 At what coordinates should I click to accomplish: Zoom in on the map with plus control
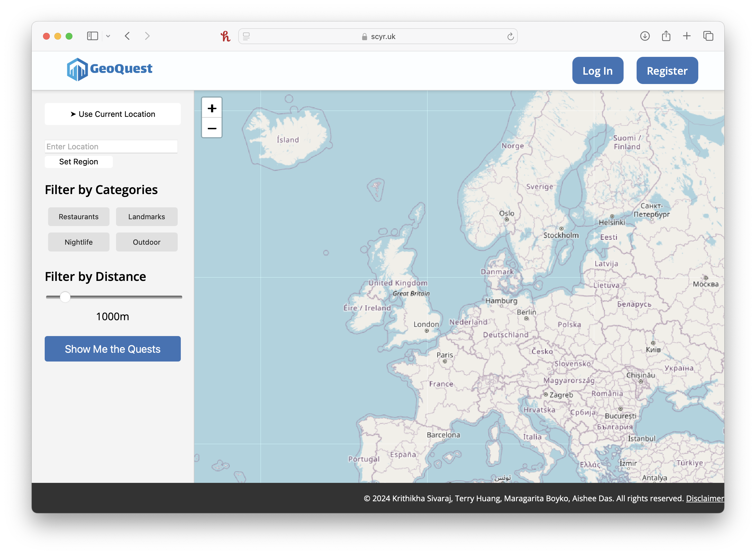pyautogui.click(x=212, y=108)
